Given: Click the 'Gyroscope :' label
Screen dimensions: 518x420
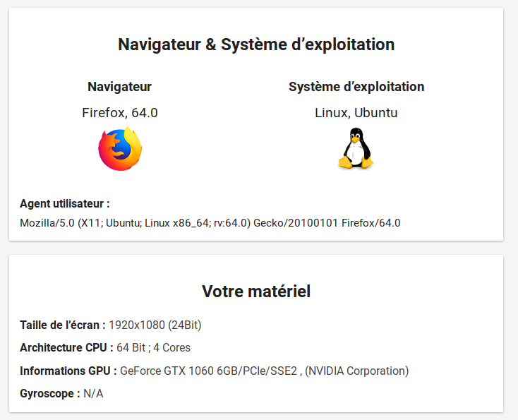Looking at the screenshot, I should point(49,394).
